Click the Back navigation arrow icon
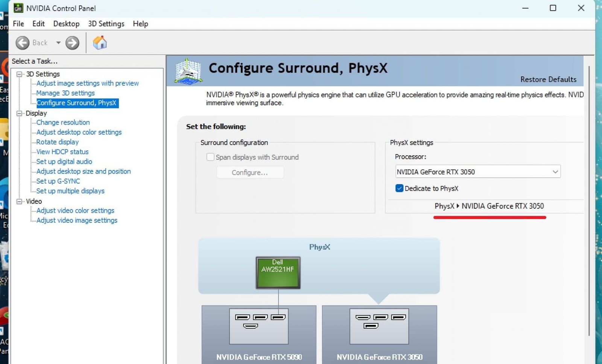 (x=23, y=42)
